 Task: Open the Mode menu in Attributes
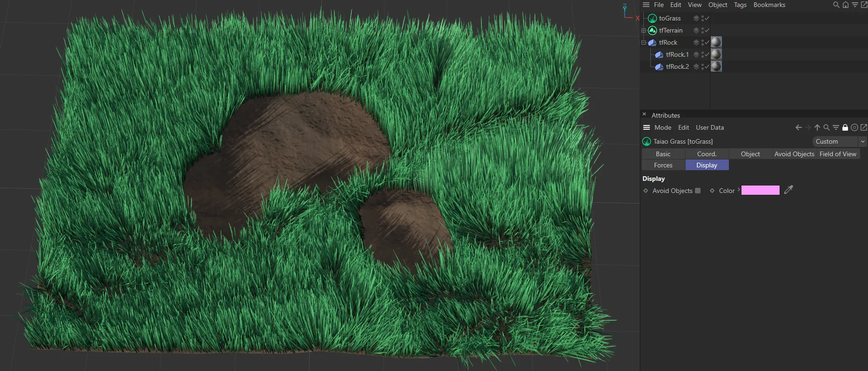click(x=663, y=127)
